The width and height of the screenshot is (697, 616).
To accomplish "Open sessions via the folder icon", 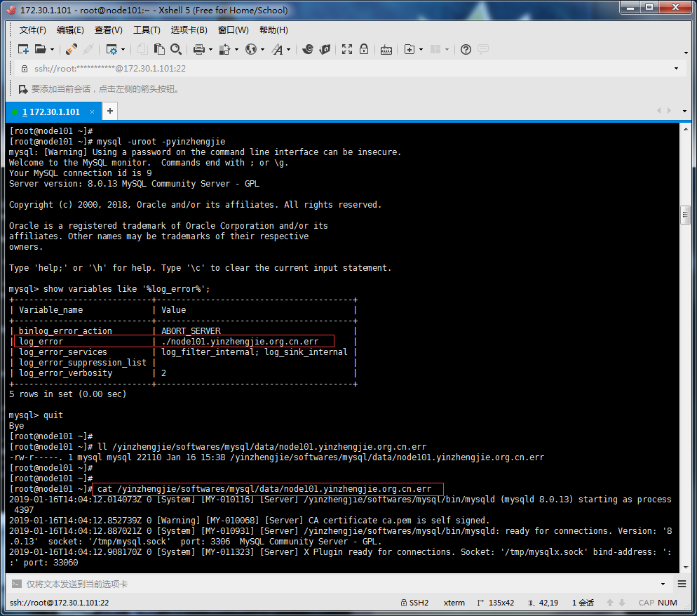I will (41, 49).
